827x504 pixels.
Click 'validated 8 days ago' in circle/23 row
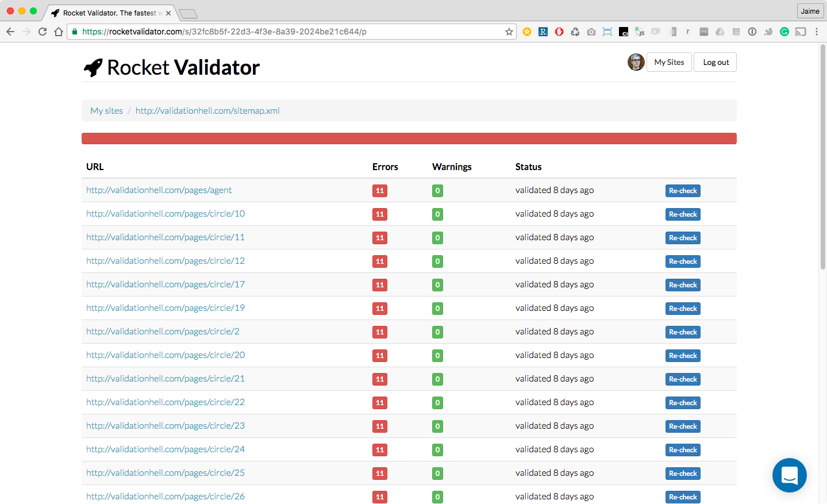coord(555,426)
